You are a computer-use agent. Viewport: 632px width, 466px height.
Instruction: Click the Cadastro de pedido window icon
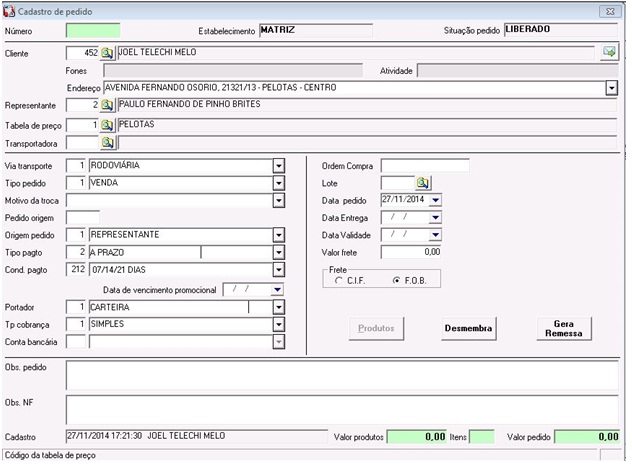(x=9, y=11)
